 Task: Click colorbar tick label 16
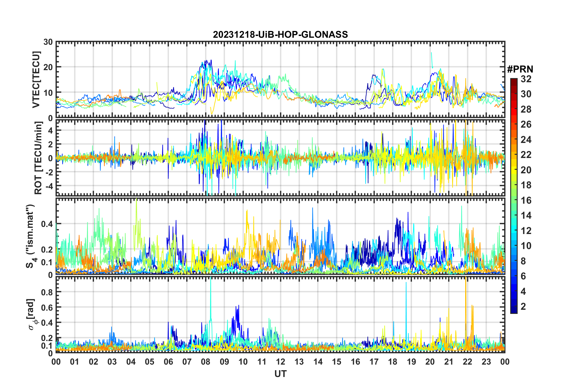coord(526,200)
